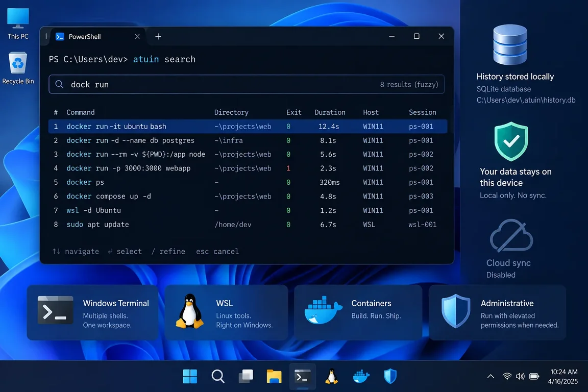
Task: Focus the 'dock run' search field
Action: 247,84
